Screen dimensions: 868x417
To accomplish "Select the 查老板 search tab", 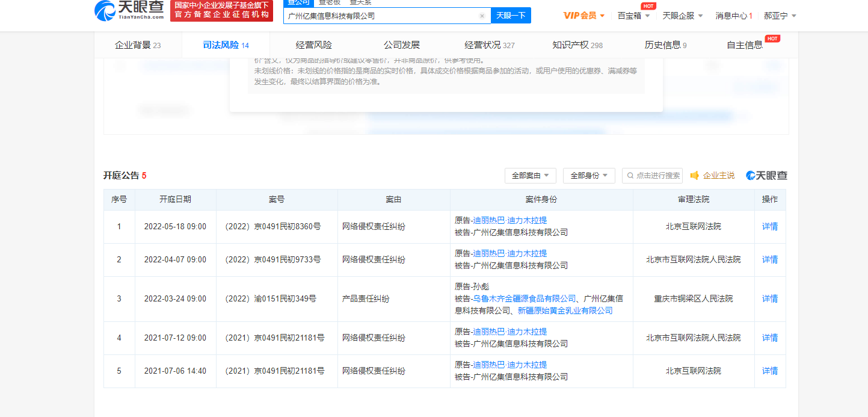I will click(329, 3).
